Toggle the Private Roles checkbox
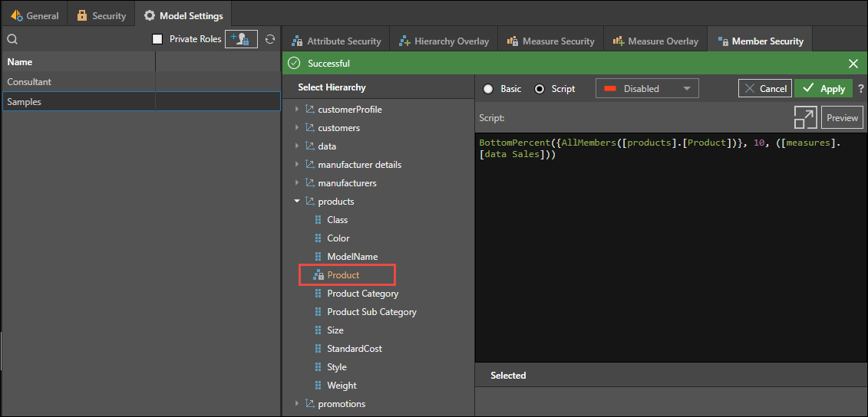The width and height of the screenshot is (868, 417). coord(157,39)
